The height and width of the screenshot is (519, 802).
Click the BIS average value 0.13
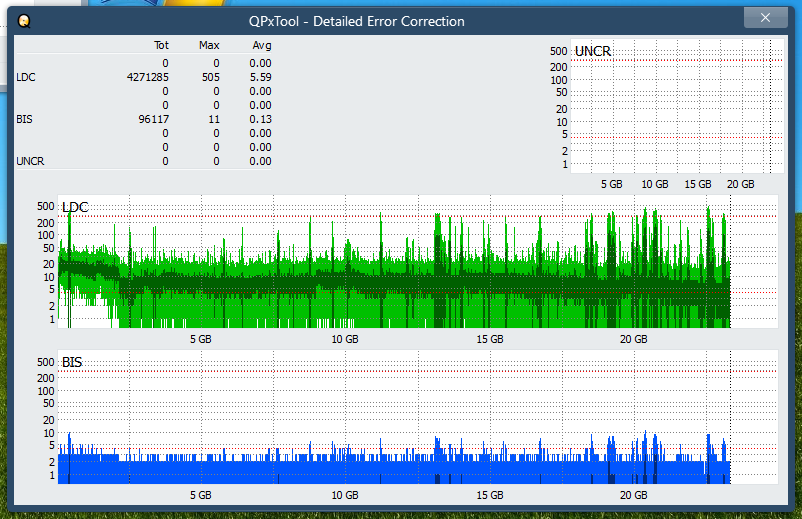(260, 119)
